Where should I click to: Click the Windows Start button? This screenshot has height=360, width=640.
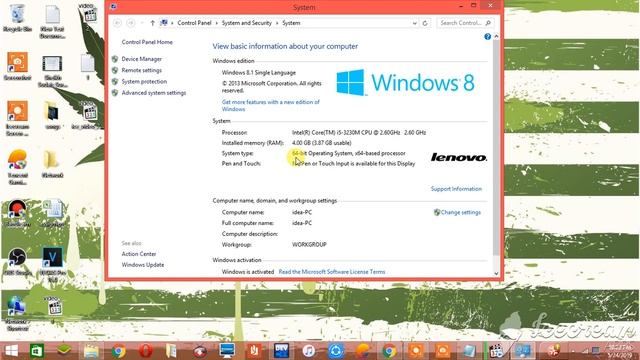11,351
